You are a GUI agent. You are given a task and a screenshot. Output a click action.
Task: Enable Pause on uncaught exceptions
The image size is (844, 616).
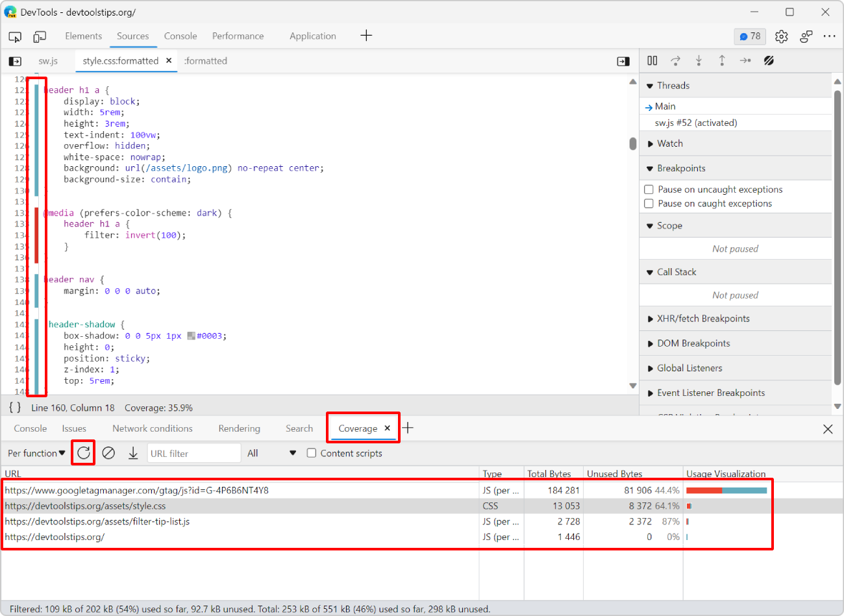[649, 189]
